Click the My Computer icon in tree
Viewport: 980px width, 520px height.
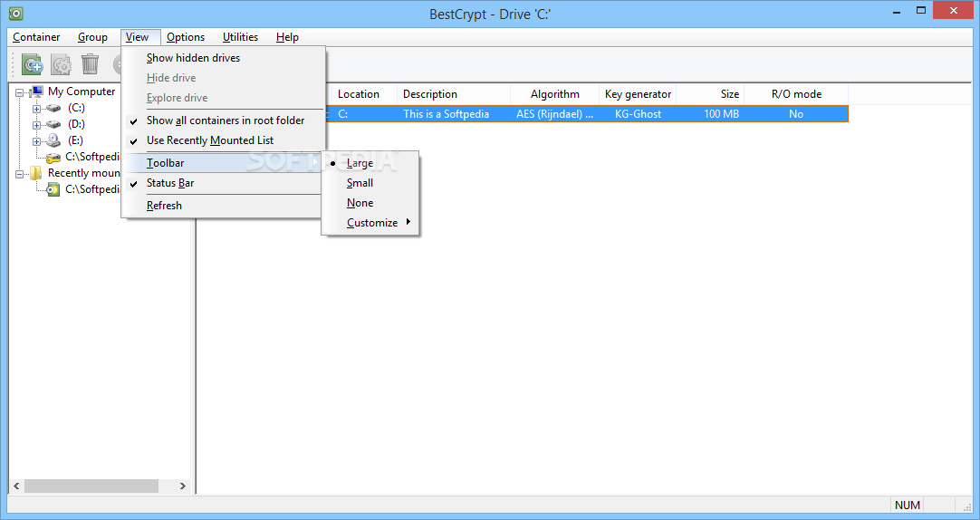[36, 91]
